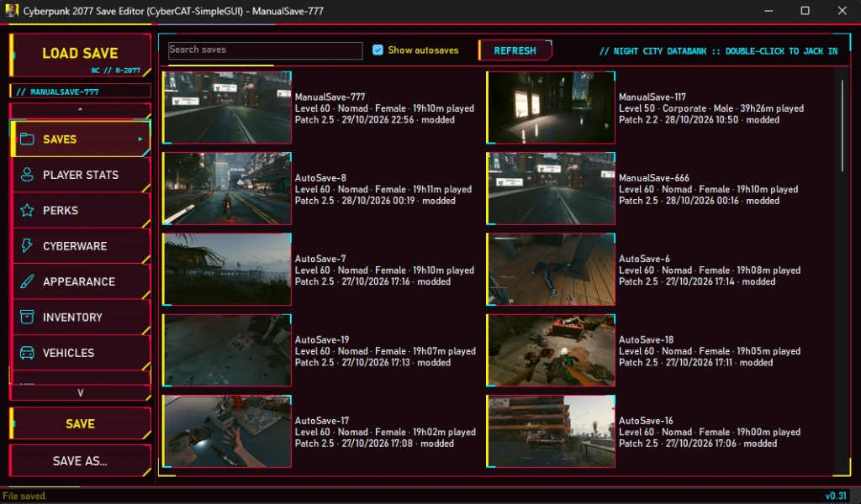Click the AutoSave-7 entry title
Screen dimensions: 861x504
tap(320, 259)
